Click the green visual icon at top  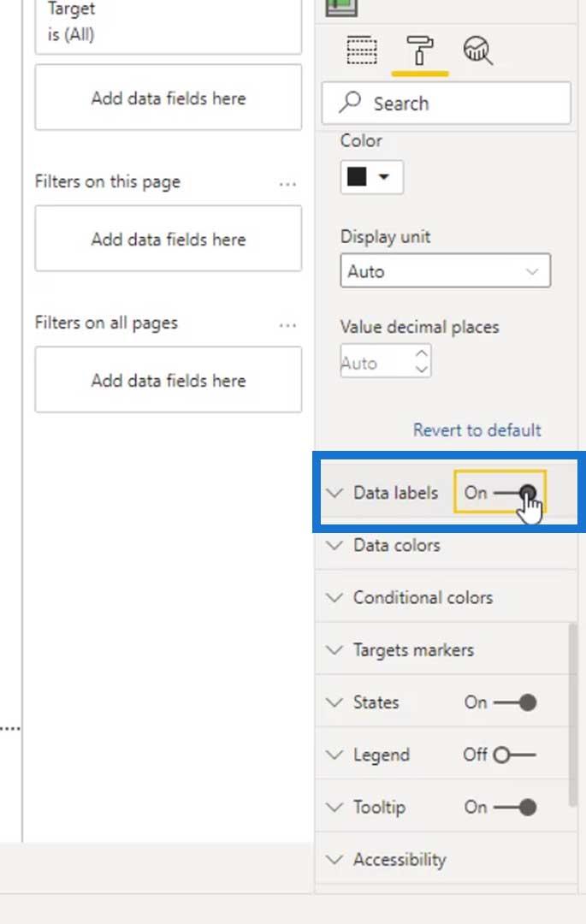tap(341, 7)
